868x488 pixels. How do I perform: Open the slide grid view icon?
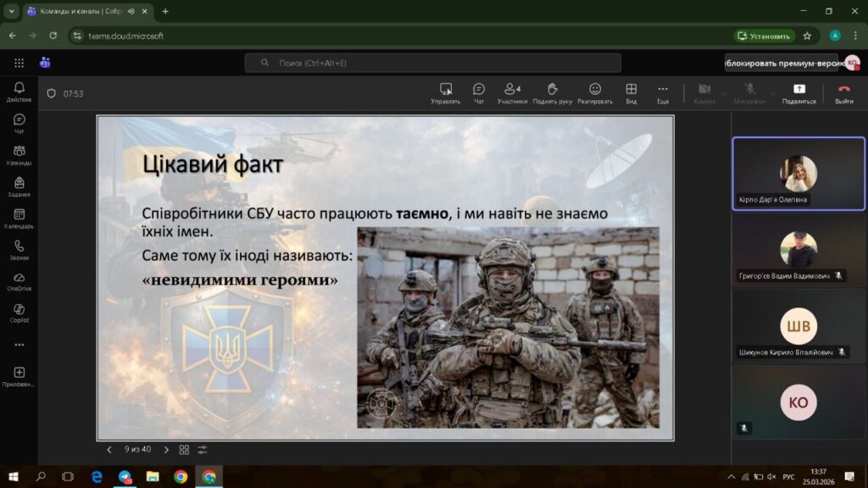click(x=184, y=450)
